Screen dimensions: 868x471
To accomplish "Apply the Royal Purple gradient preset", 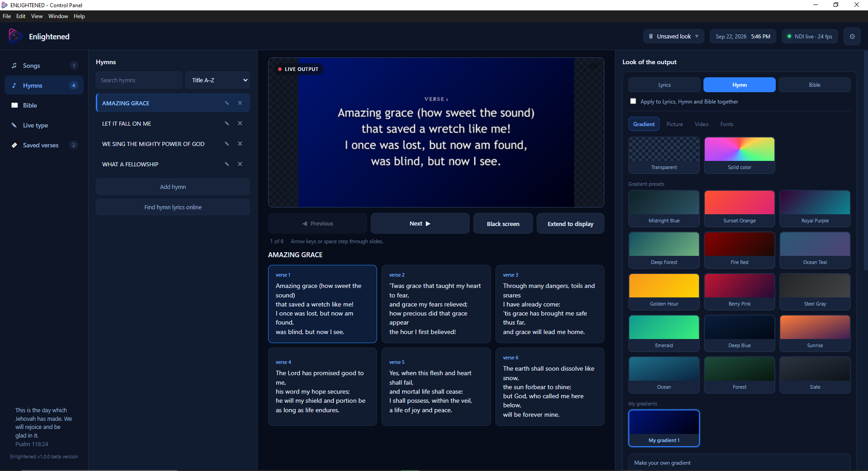I will coord(815,208).
